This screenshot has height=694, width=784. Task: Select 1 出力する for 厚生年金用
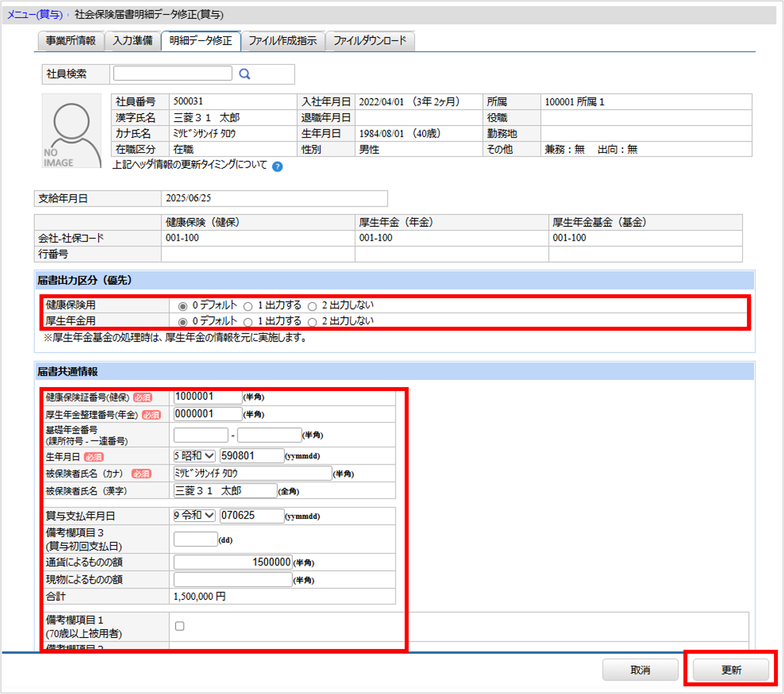[x=248, y=322]
